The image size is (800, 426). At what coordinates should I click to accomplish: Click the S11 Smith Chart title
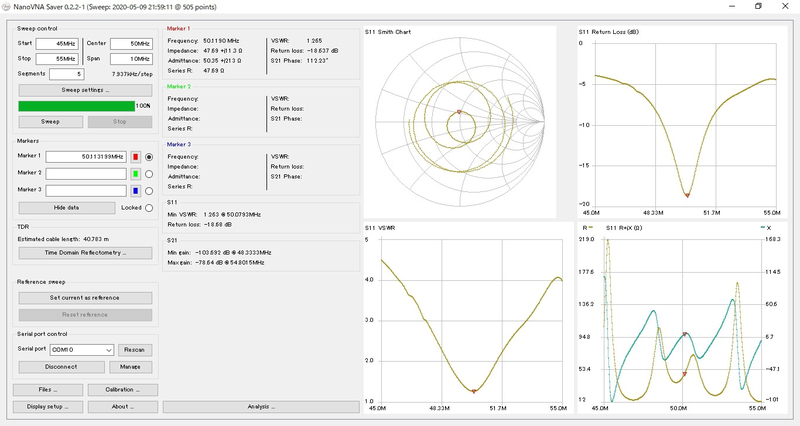388,32
